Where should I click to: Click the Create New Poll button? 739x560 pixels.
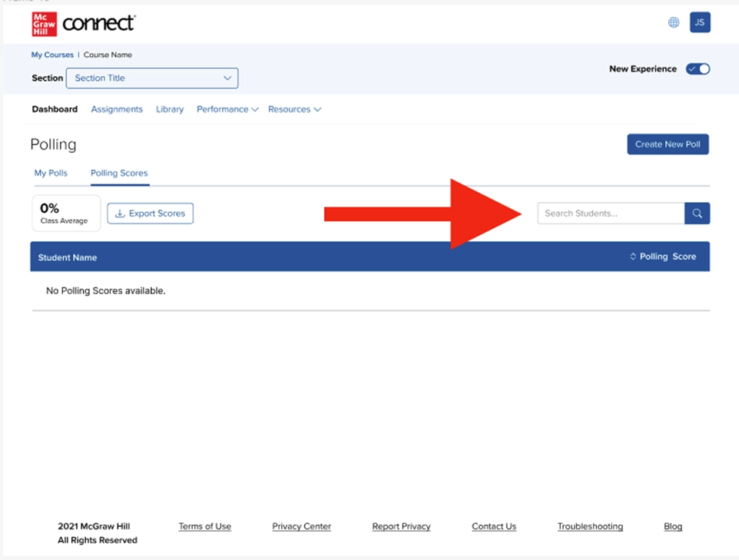(x=668, y=144)
